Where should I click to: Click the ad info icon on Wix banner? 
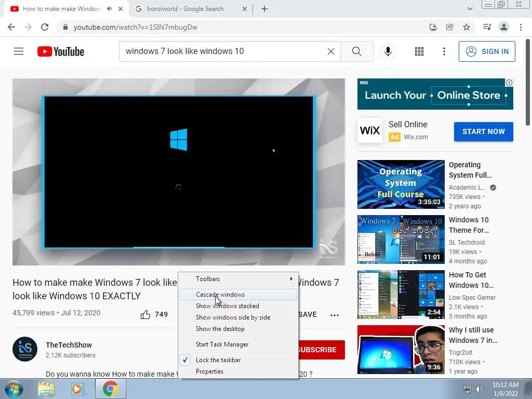509,83
